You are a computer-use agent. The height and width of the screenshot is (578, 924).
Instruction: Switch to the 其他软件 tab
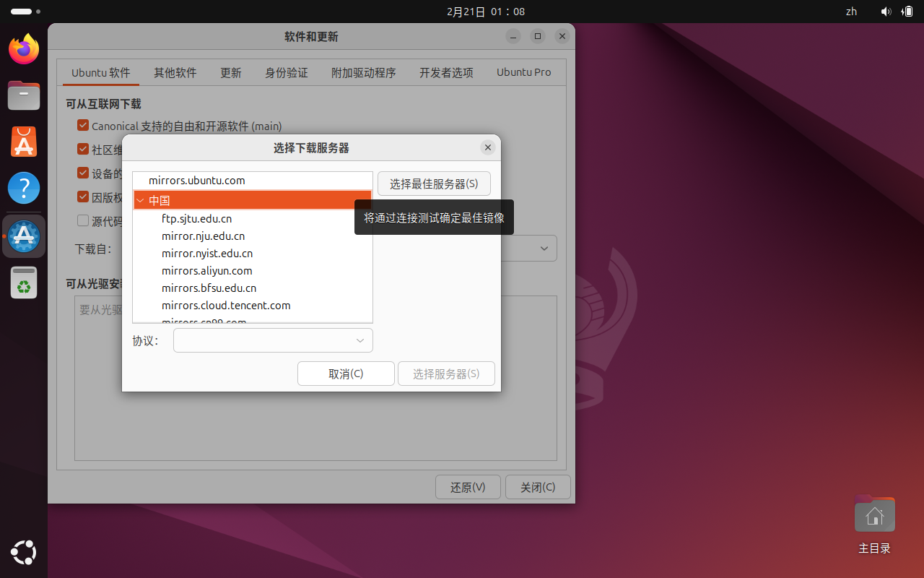(x=175, y=73)
